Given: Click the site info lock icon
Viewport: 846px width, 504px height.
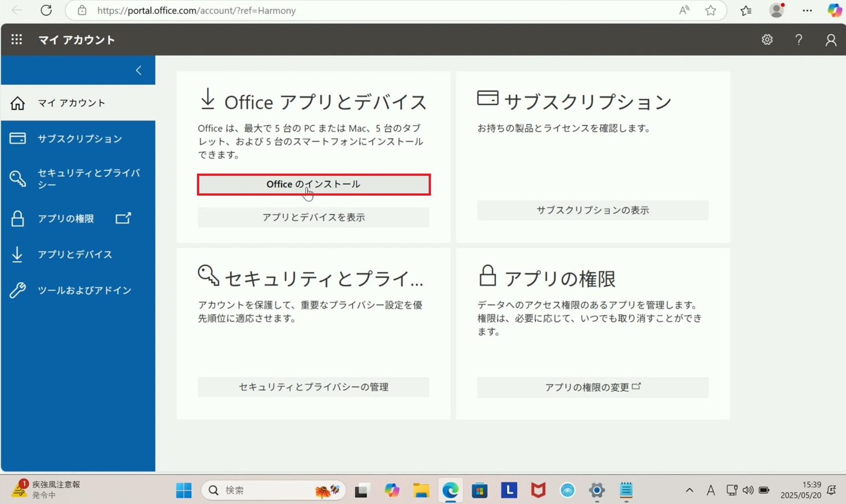Looking at the screenshot, I should [82, 10].
